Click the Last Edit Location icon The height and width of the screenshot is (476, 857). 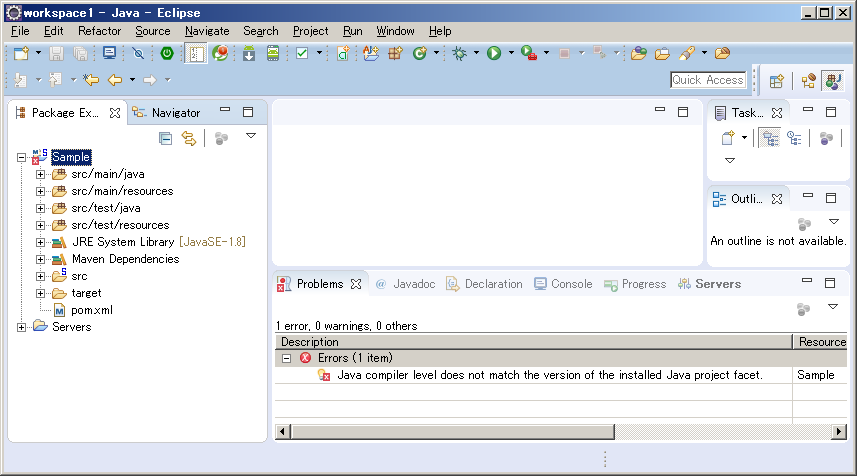(x=91, y=80)
